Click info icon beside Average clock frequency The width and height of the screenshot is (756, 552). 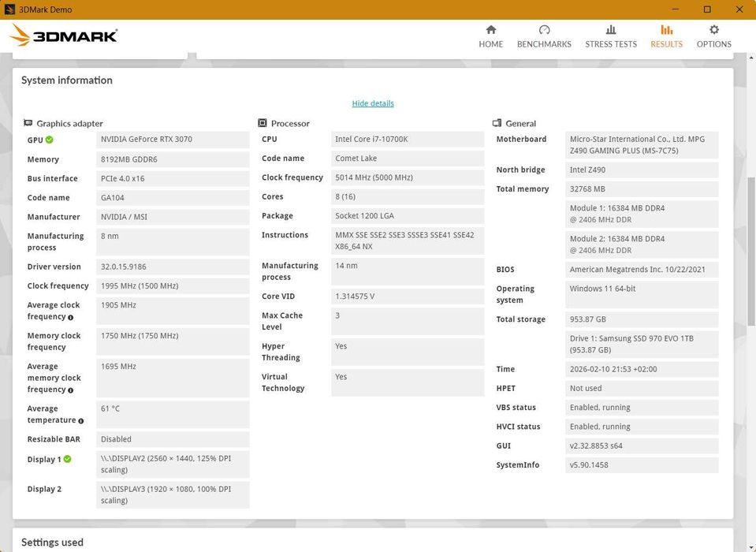coord(70,317)
